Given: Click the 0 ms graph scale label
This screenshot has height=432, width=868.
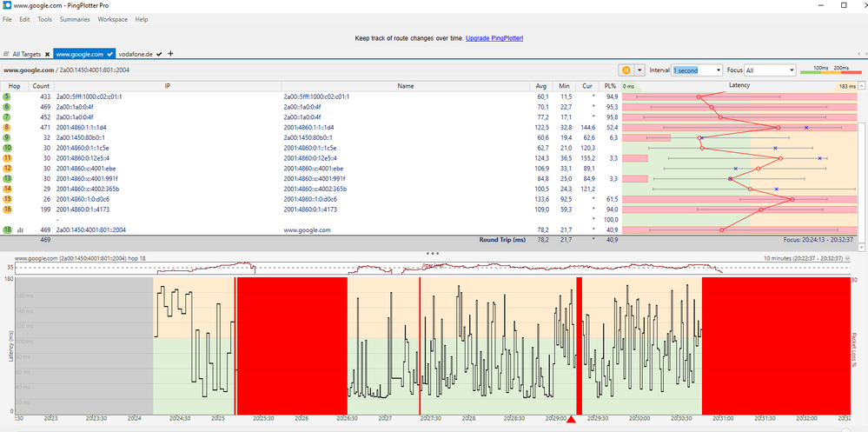Looking at the screenshot, I should (x=628, y=86).
